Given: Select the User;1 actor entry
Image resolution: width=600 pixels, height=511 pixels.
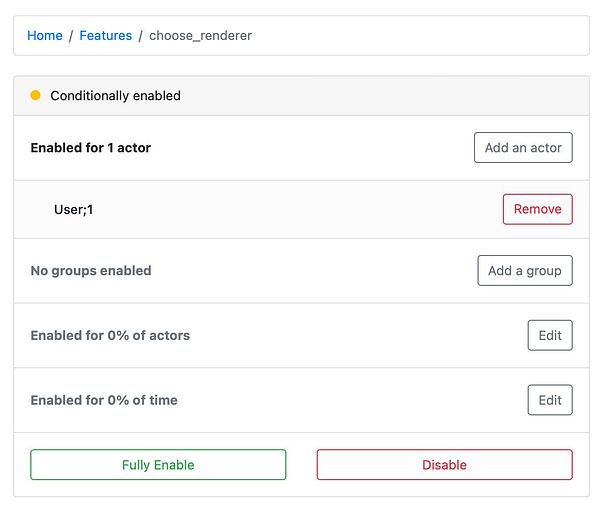Looking at the screenshot, I should [73, 210].
